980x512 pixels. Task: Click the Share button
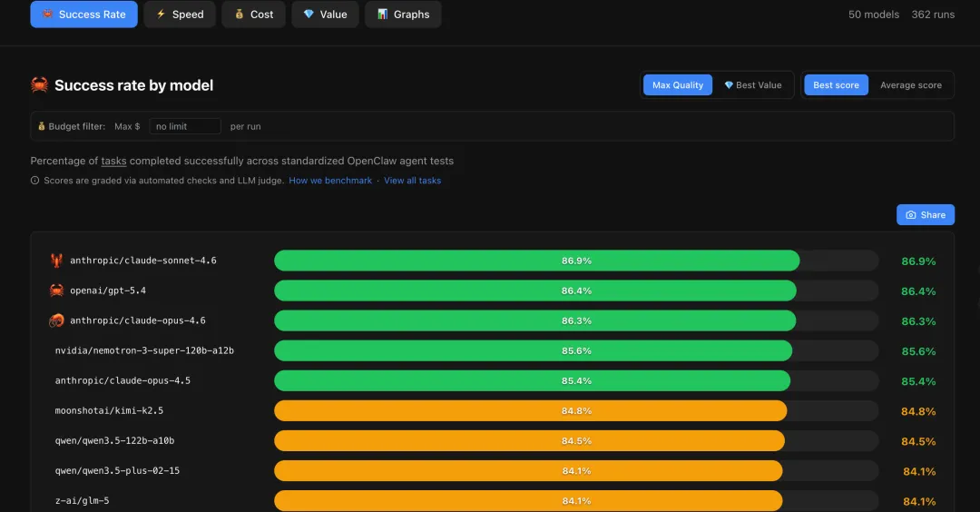(925, 214)
